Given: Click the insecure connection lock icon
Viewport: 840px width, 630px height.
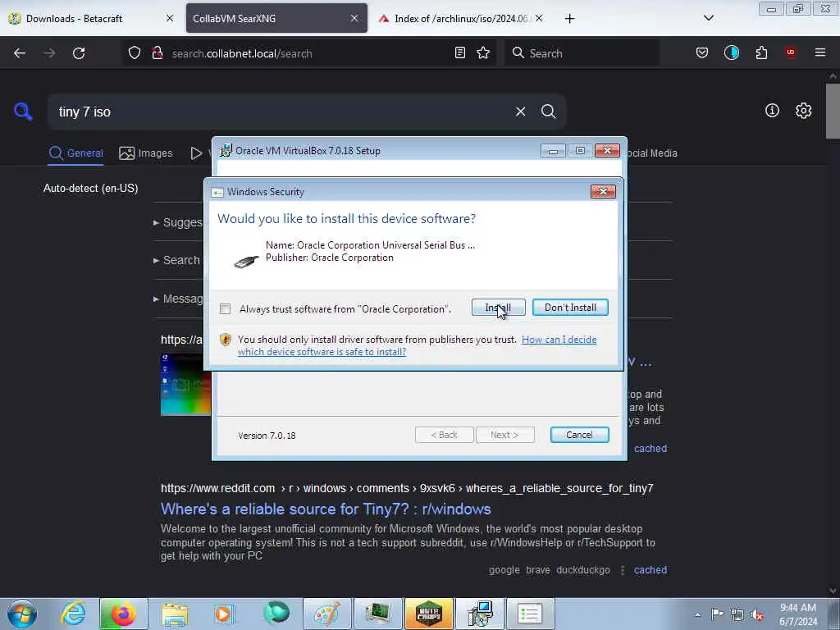Looking at the screenshot, I should click(x=157, y=53).
